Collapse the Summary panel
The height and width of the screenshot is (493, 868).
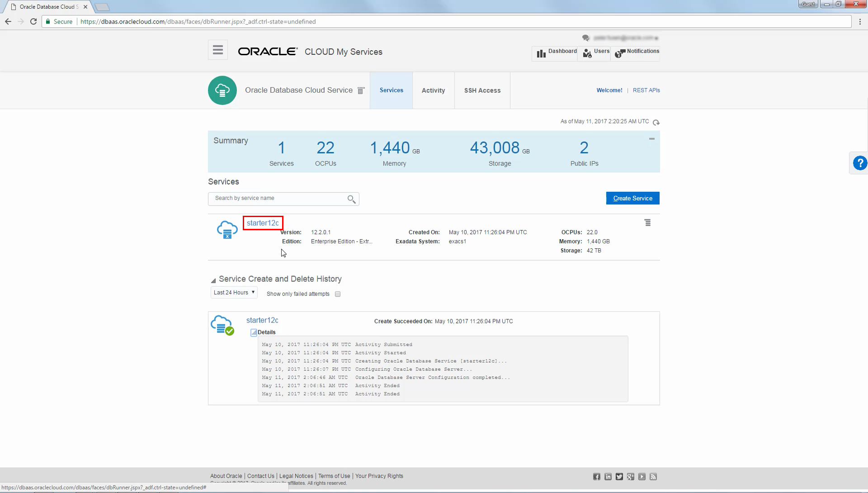(652, 139)
